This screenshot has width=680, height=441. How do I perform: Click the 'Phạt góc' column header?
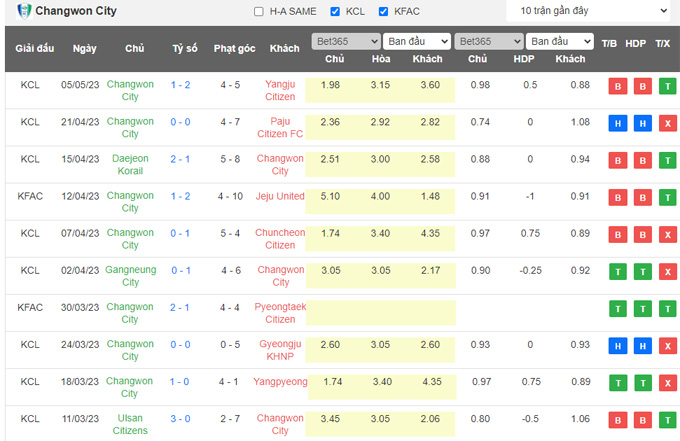[x=234, y=49]
